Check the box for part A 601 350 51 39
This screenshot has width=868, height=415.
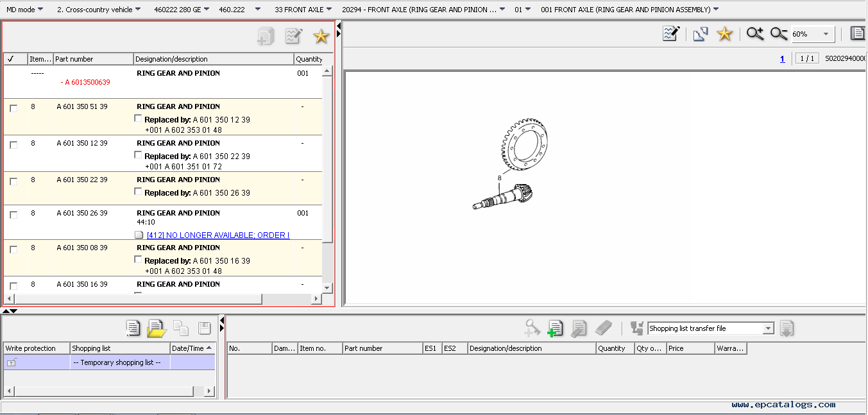coord(13,108)
